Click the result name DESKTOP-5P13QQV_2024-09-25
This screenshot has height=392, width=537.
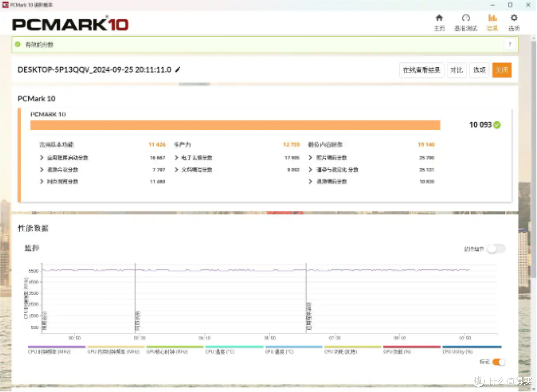point(94,70)
